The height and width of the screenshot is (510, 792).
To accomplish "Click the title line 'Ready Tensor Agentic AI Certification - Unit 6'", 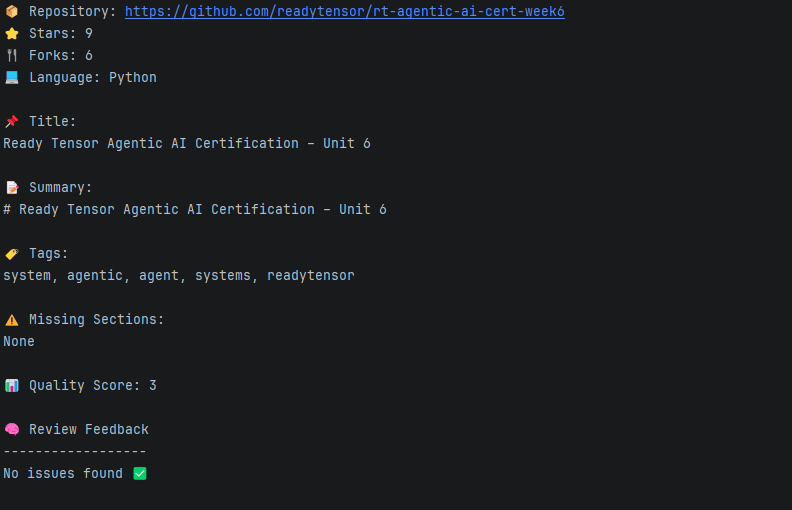I will (187, 143).
